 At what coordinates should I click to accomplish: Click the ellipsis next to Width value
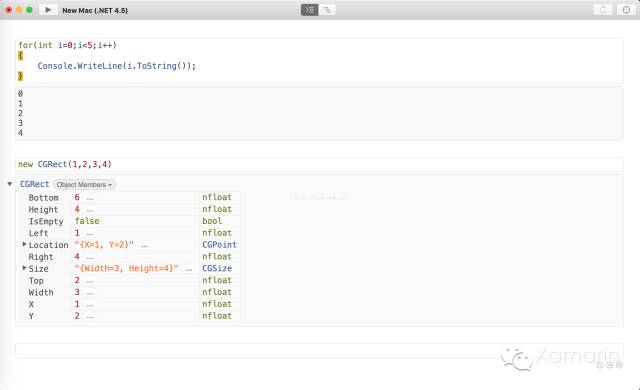(90, 293)
